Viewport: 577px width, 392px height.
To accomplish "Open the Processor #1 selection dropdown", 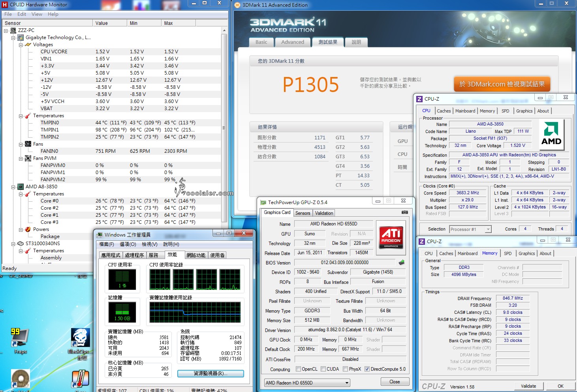I will tap(470, 229).
